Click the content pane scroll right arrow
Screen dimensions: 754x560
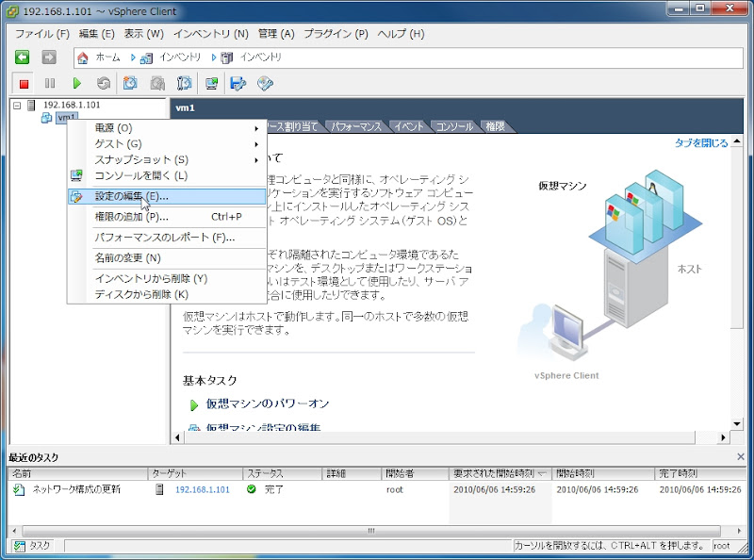pyautogui.click(x=723, y=437)
